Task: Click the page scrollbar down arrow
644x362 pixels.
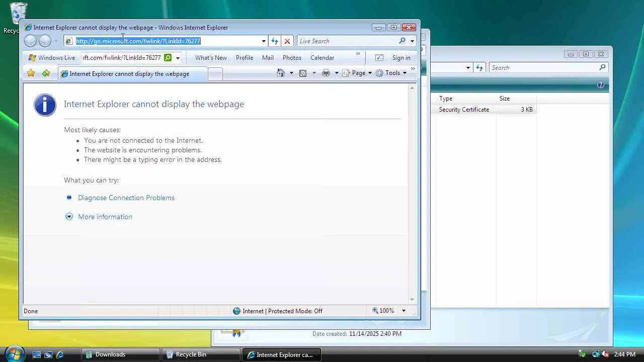Action: [x=413, y=300]
